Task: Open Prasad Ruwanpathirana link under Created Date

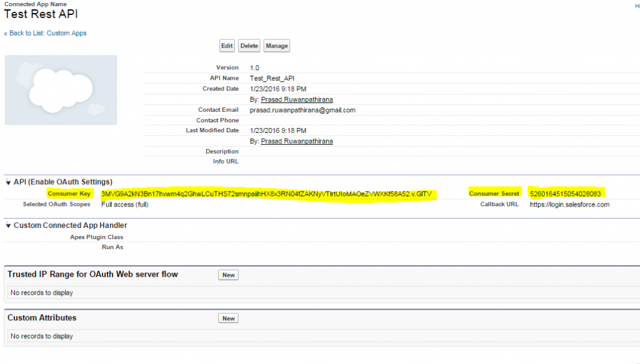Action: pos(296,99)
